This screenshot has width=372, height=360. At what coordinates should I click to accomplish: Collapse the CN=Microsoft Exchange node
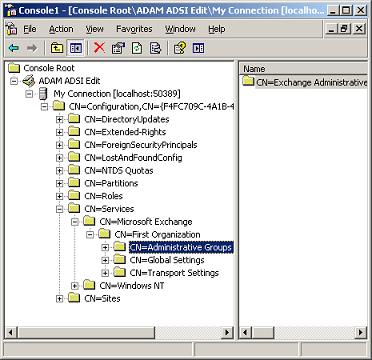75,222
